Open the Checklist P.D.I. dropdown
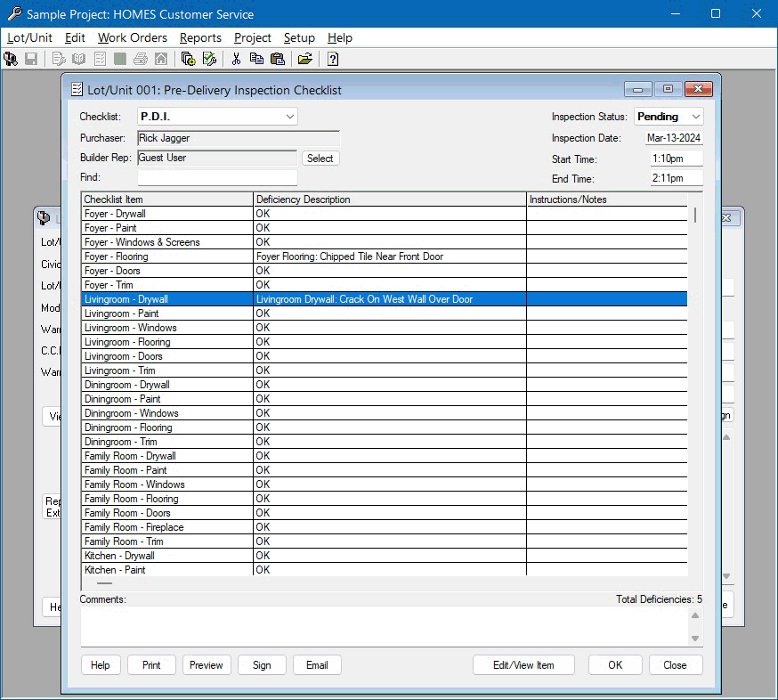Image resolution: width=778 pixels, height=700 pixels. coord(217,117)
